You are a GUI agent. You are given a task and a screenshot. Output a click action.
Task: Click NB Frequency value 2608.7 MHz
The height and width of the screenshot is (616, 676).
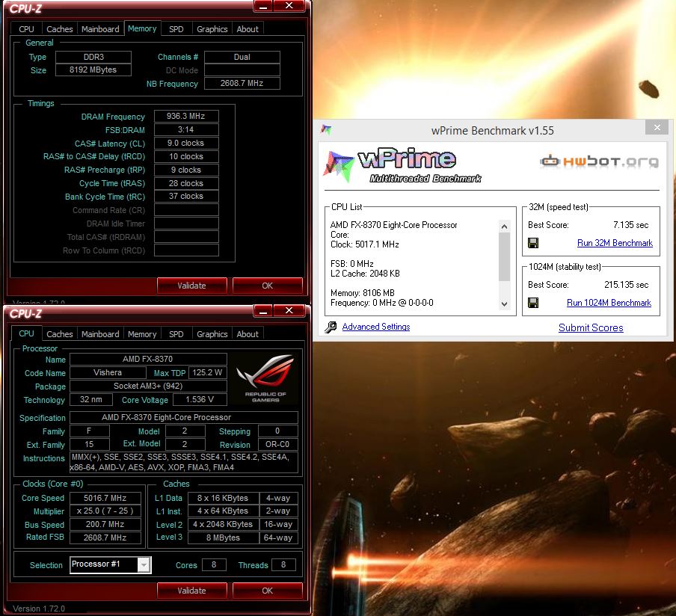pos(242,83)
